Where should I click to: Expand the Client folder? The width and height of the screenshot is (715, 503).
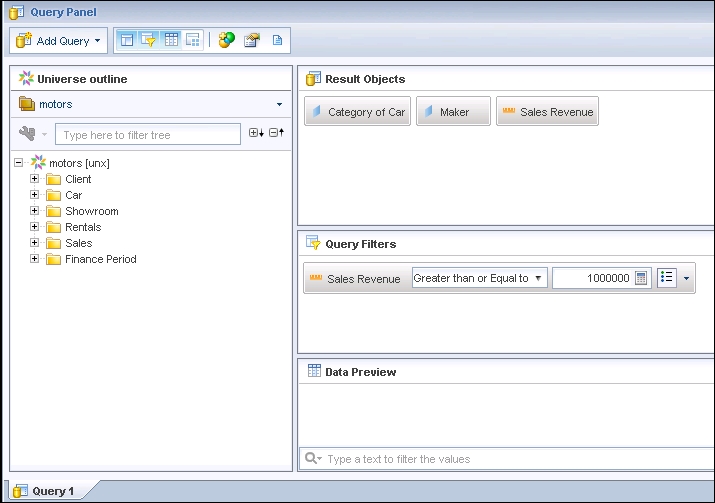(x=34, y=178)
